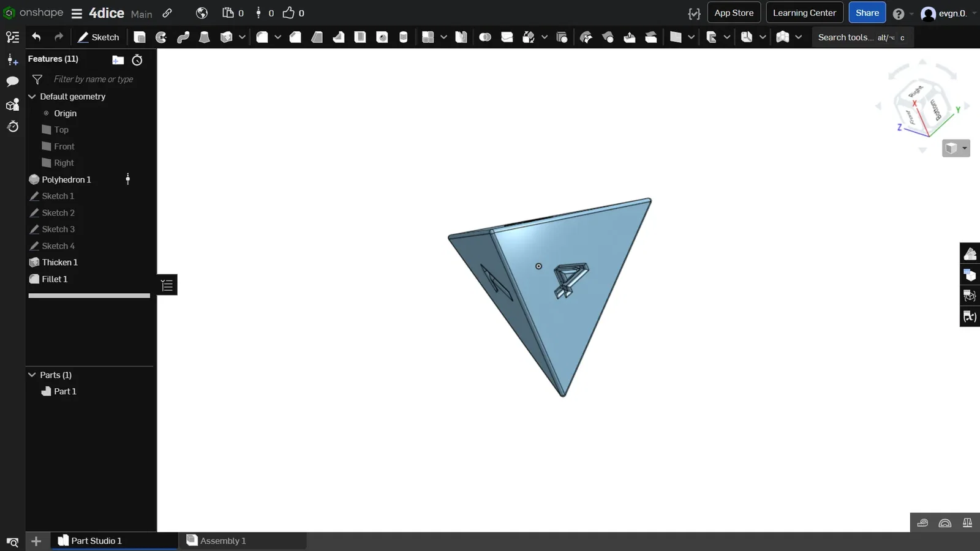This screenshot has height=551, width=980.
Task: Add a new folder in Features list
Action: 118,59
